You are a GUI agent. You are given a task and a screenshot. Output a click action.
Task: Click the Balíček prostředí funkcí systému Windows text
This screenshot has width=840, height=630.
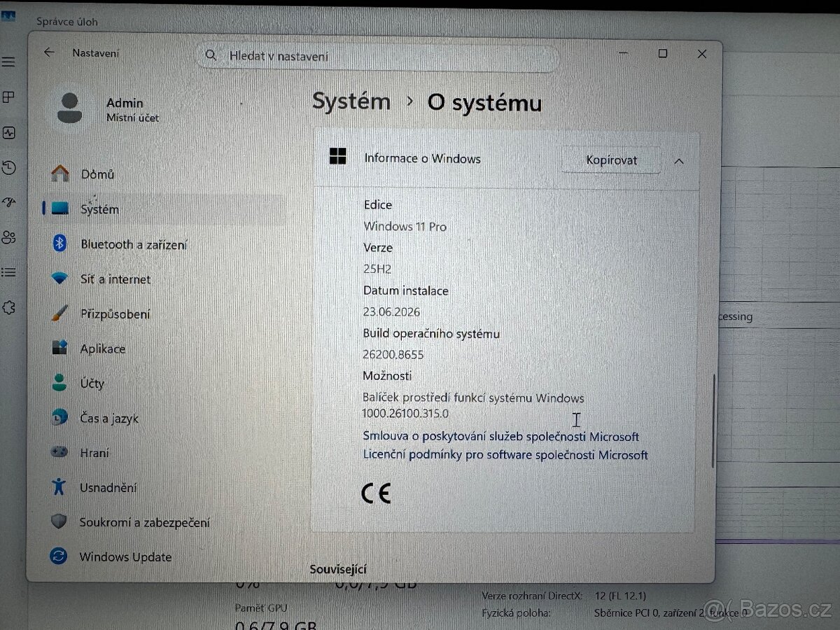(473, 398)
